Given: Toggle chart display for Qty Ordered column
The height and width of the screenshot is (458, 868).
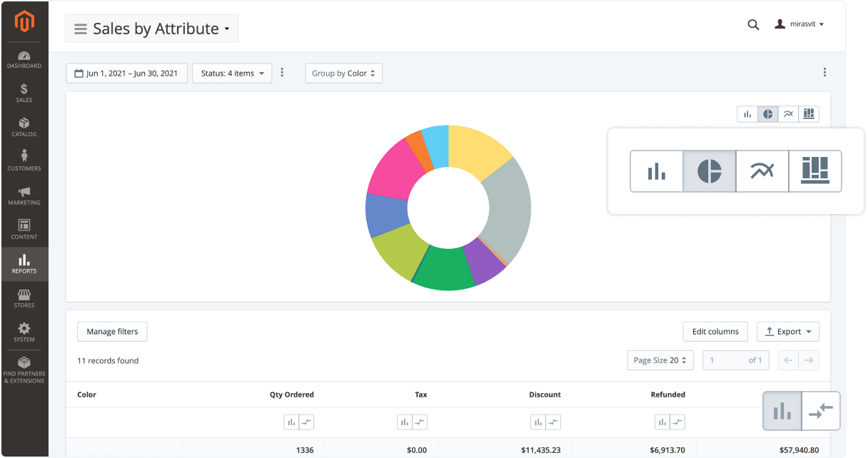Looking at the screenshot, I should tap(291, 422).
